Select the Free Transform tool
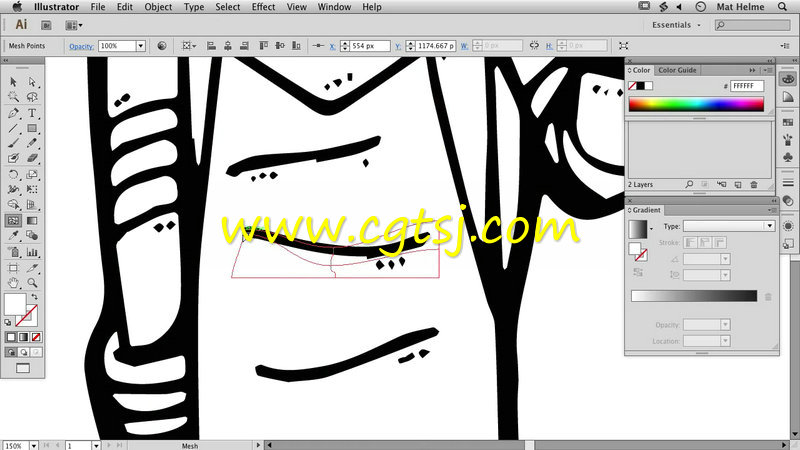 pyautogui.click(x=32, y=189)
